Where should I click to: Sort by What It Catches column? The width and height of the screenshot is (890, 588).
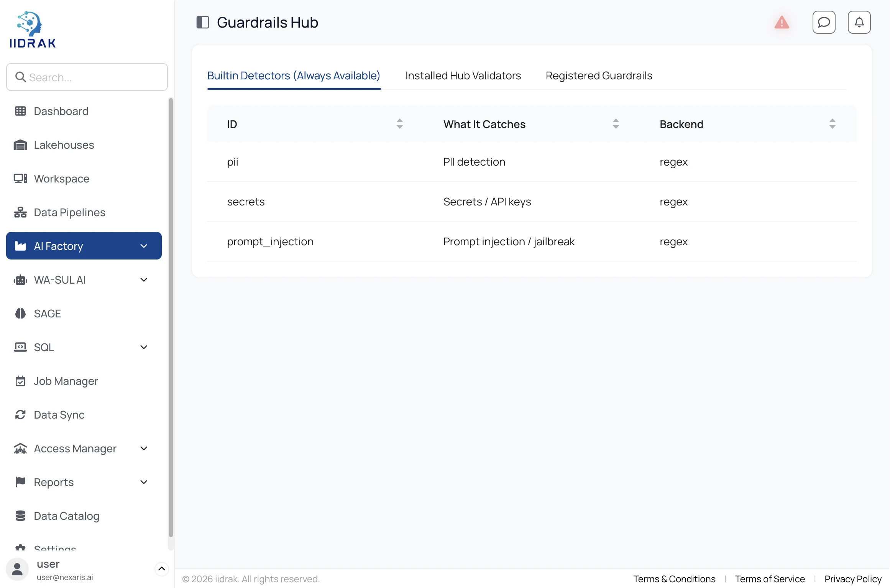(616, 124)
